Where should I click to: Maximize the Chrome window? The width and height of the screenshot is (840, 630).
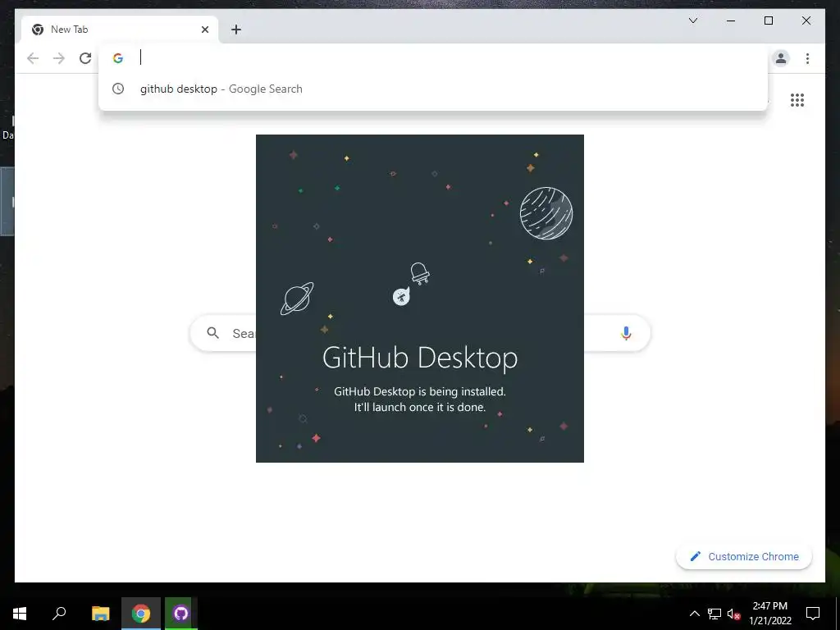[x=768, y=21]
